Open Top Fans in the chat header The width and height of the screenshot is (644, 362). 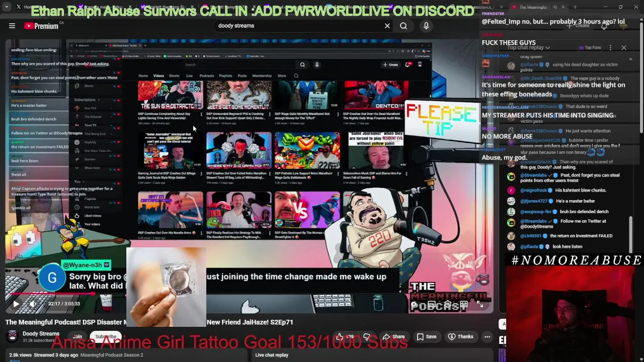pyautogui.click(x=589, y=48)
